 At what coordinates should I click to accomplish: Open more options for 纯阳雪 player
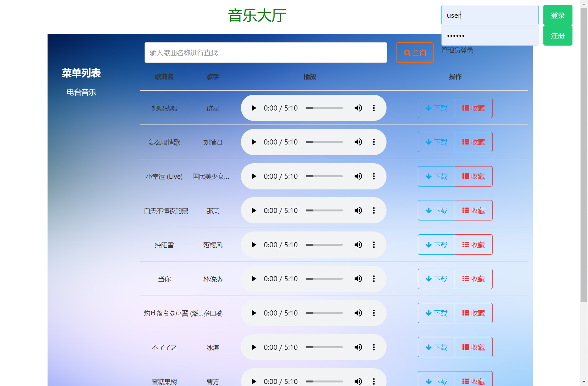point(374,245)
